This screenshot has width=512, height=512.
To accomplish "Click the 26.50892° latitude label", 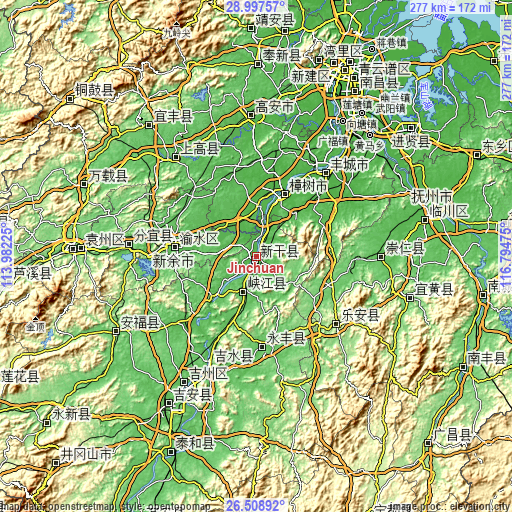I will (x=255, y=505).
